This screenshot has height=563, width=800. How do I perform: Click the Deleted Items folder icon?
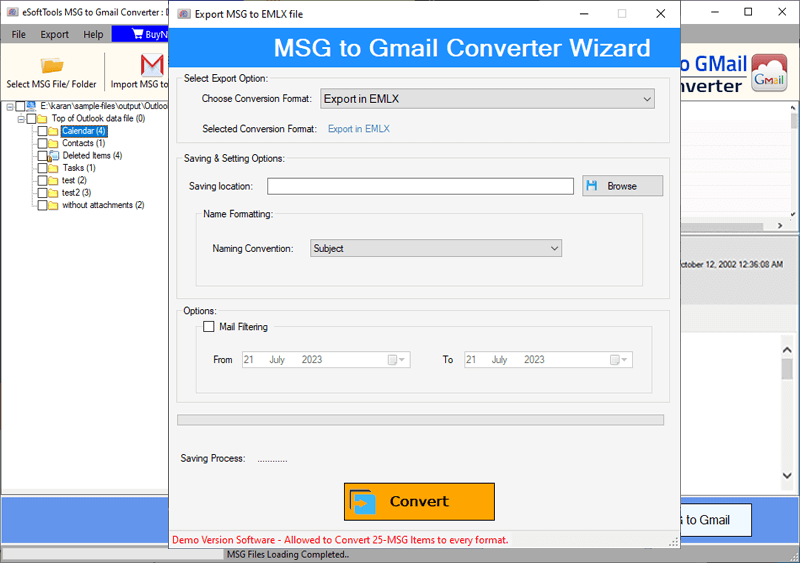point(53,156)
